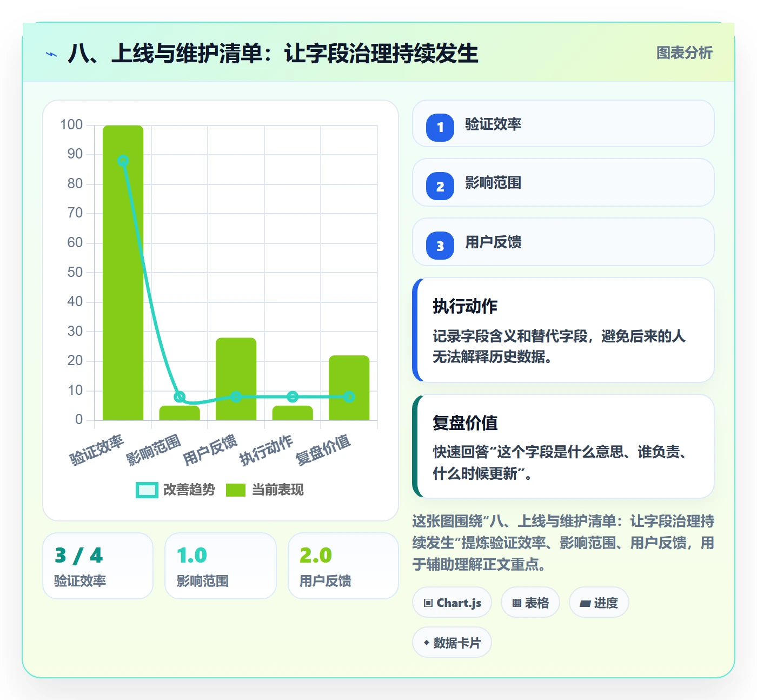This screenshot has width=757, height=700.
Task: Click the lightning bolt icon beside the title
Action: point(51,54)
